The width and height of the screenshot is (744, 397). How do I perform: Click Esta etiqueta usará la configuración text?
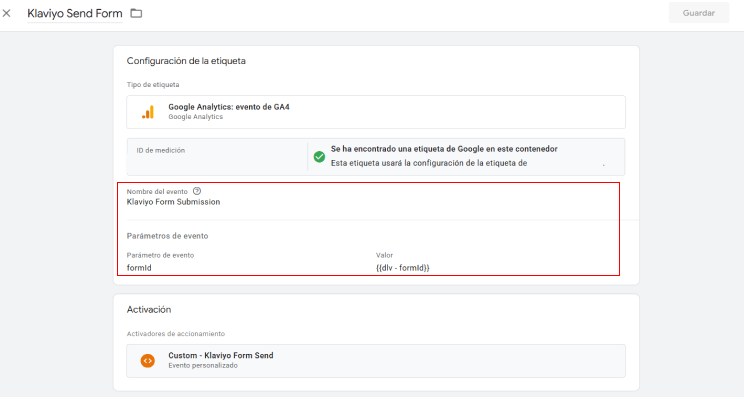coord(429,163)
